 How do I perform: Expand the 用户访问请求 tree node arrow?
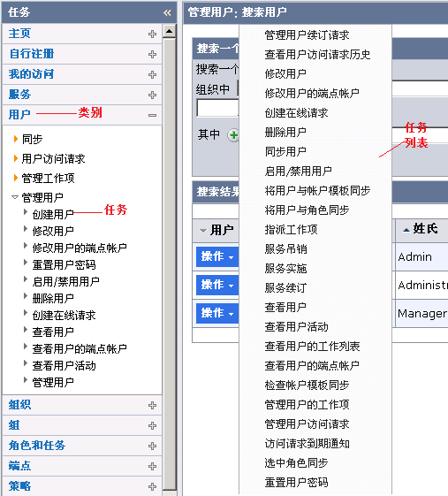pyautogui.click(x=16, y=158)
